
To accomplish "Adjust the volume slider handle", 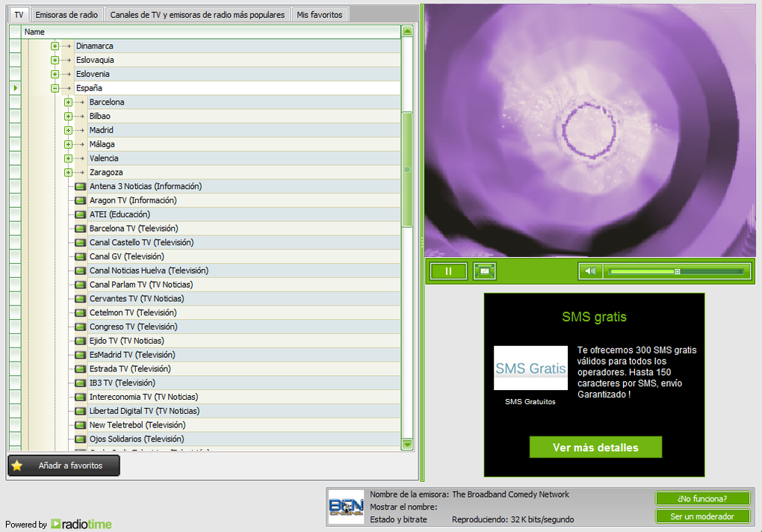I will coord(677,271).
